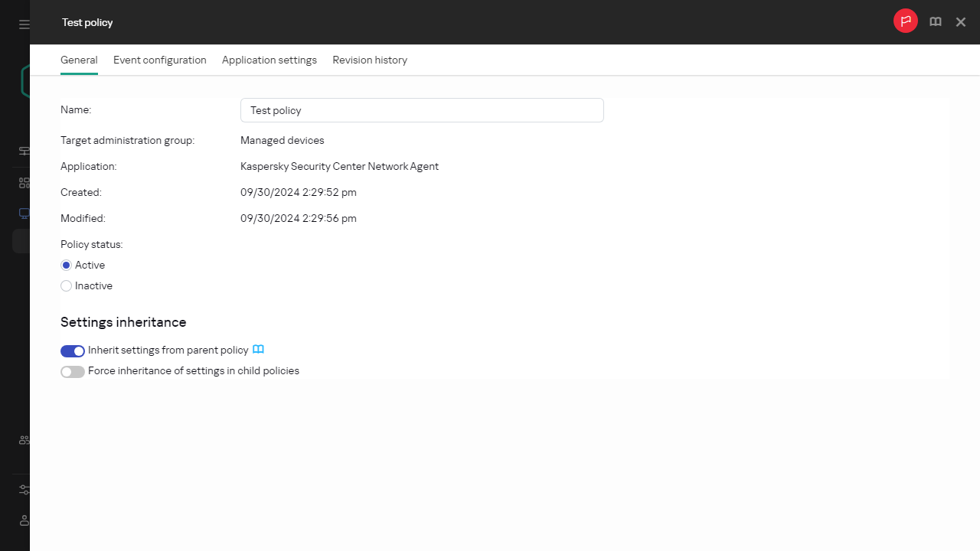The width and height of the screenshot is (980, 551).
Task: Open the help book icon in header
Action: click(x=936, y=22)
